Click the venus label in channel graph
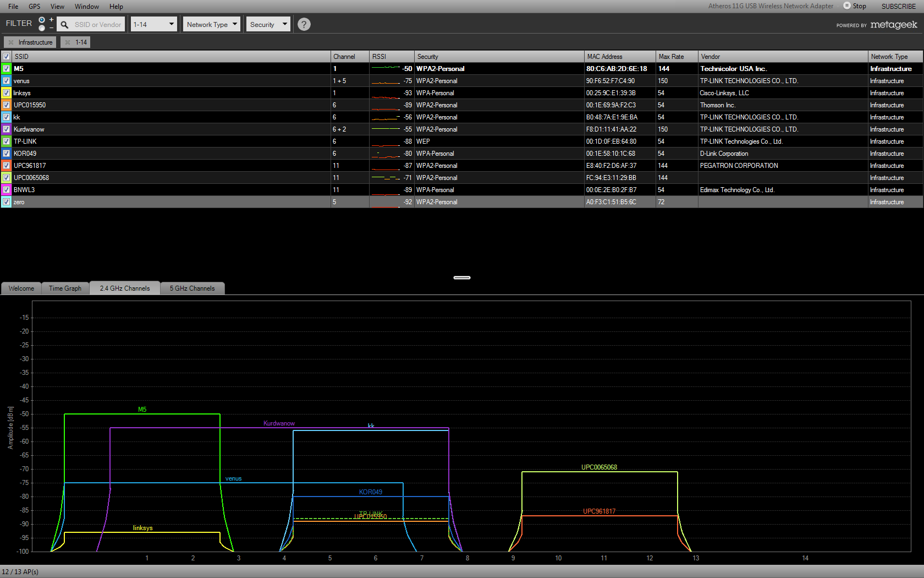Image resolution: width=924 pixels, height=578 pixels. pyautogui.click(x=233, y=478)
